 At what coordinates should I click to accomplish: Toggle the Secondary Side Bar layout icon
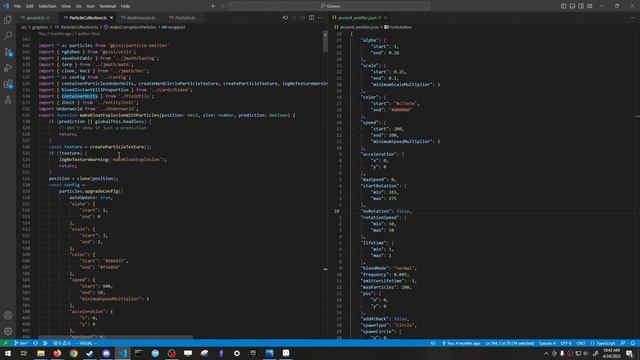[581, 6]
